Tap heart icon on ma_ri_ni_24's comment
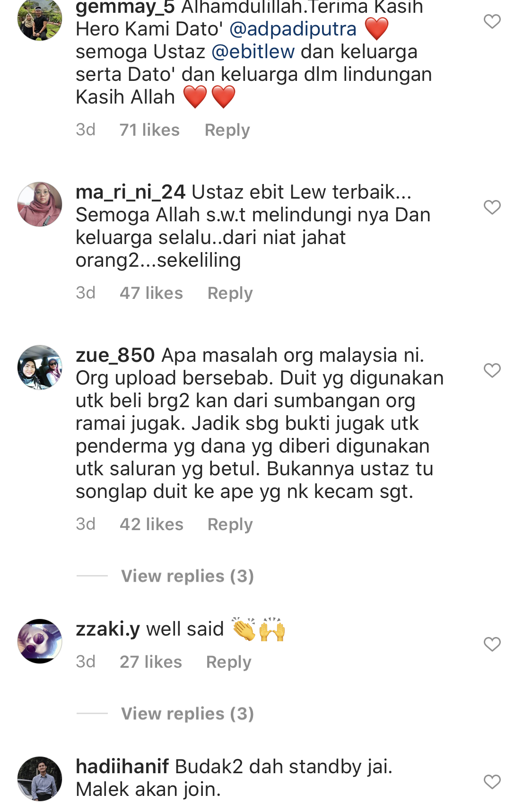Viewport: 532px width, 803px height. (x=492, y=207)
